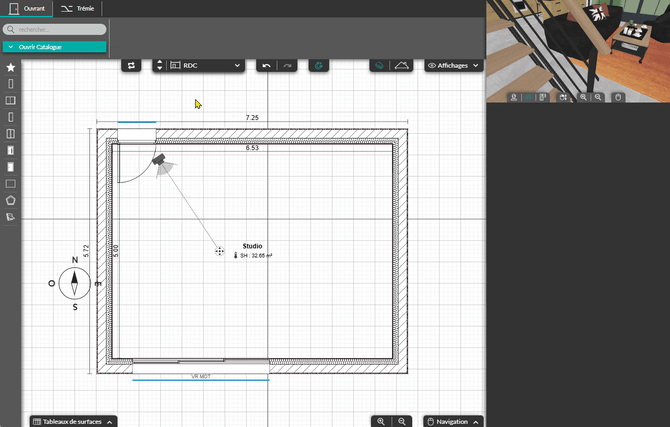Select the bottom tilted-sheets tool in sidebar
The width and height of the screenshot is (670, 427).
coord(11,217)
